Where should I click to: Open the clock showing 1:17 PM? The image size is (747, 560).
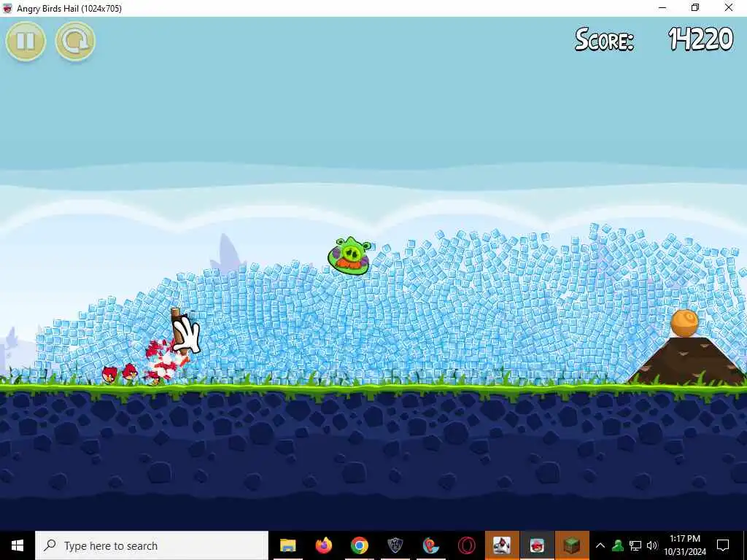point(685,545)
